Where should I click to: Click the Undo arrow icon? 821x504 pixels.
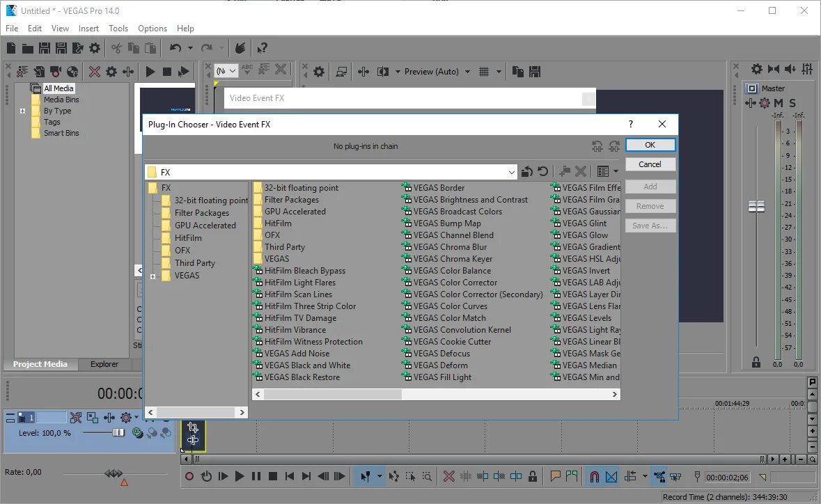pyautogui.click(x=175, y=48)
